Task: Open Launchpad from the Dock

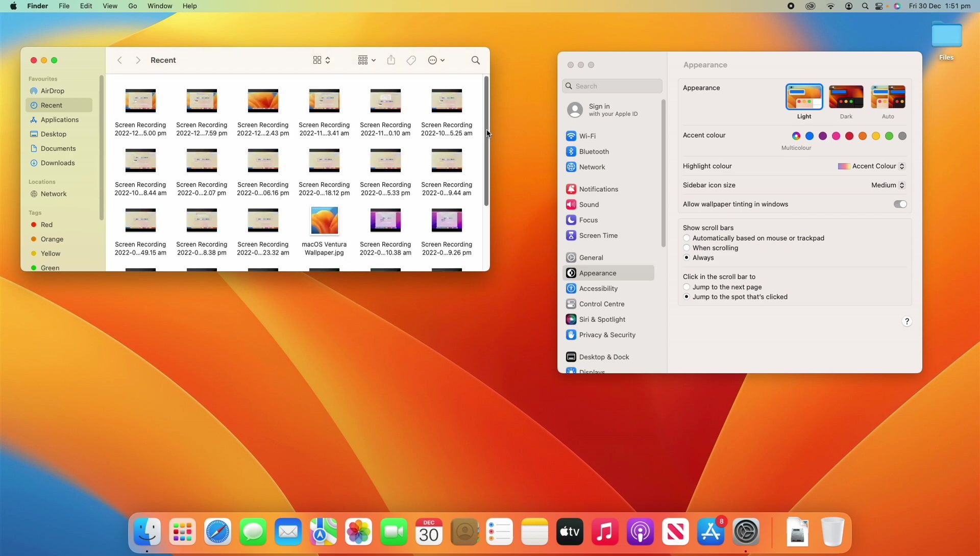Action: [x=183, y=532]
